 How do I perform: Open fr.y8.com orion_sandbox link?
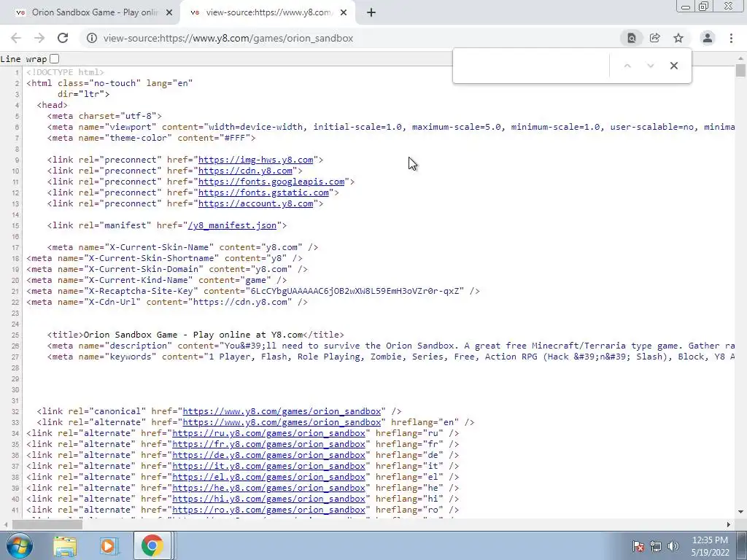click(268, 444)
